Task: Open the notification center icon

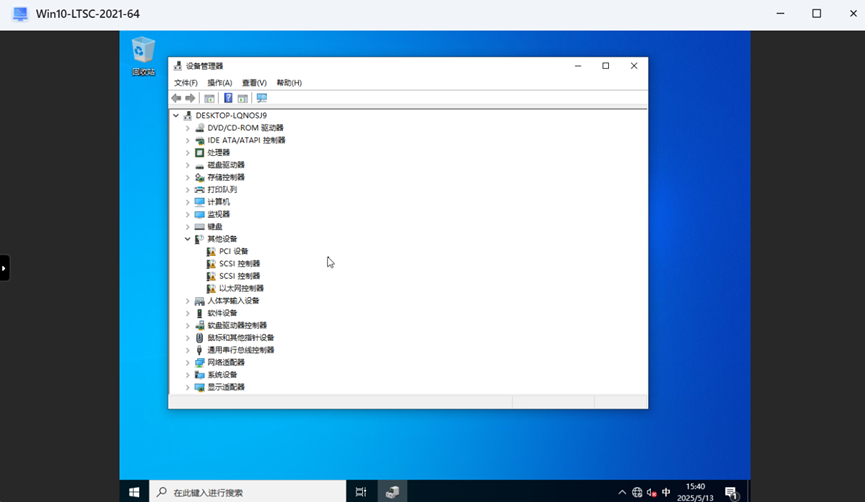Action: tap(731, 493)
